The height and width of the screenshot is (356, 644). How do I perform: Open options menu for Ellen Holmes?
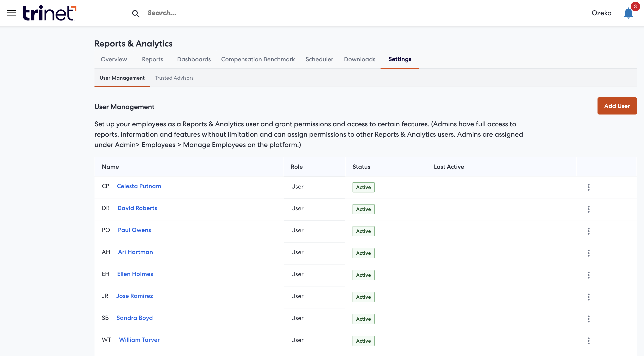588,275
